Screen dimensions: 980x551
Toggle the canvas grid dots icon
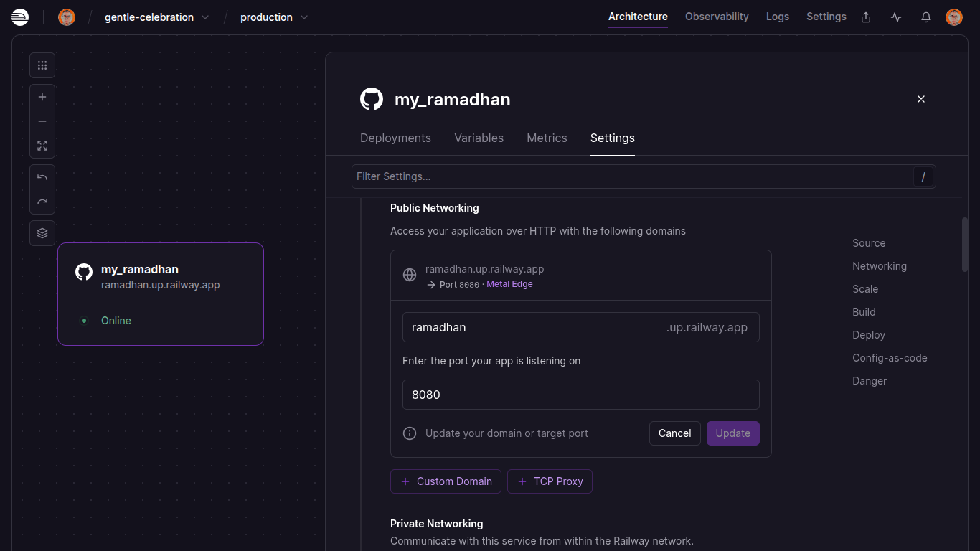42,65
